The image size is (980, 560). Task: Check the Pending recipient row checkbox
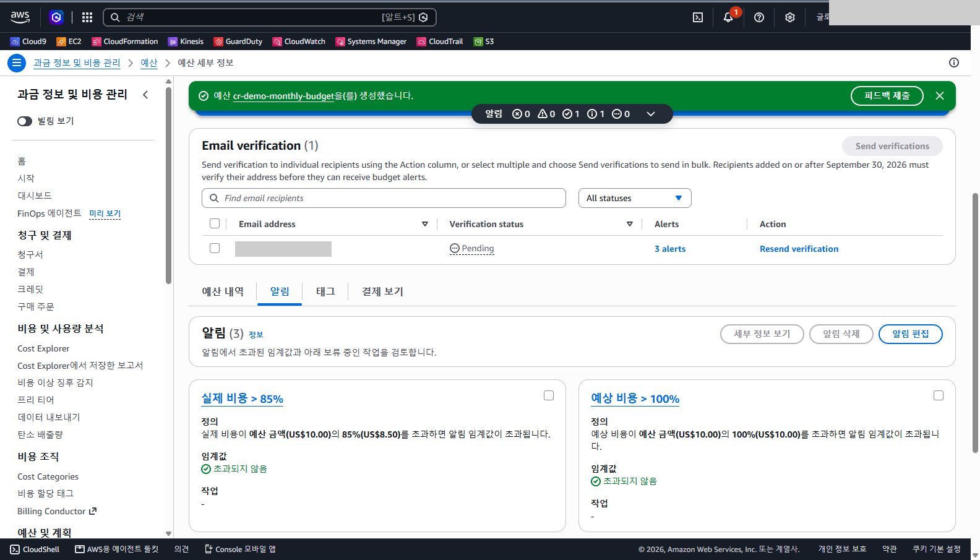[215, 248]
